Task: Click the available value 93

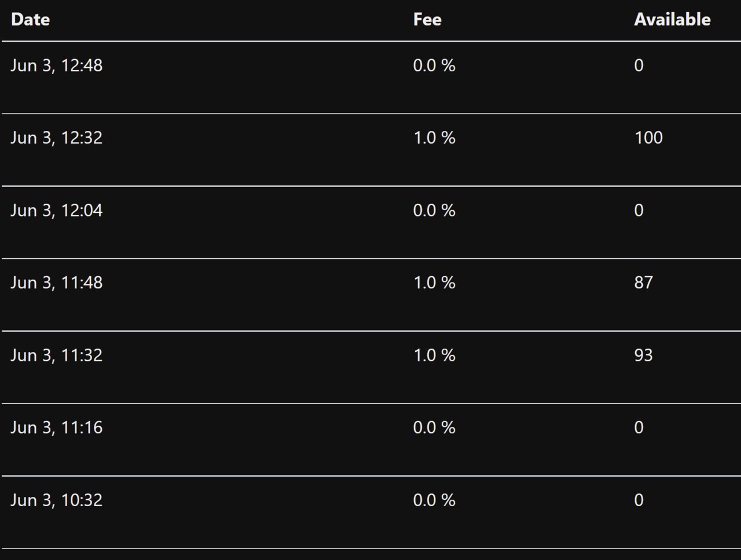Action: coord(643,355)
